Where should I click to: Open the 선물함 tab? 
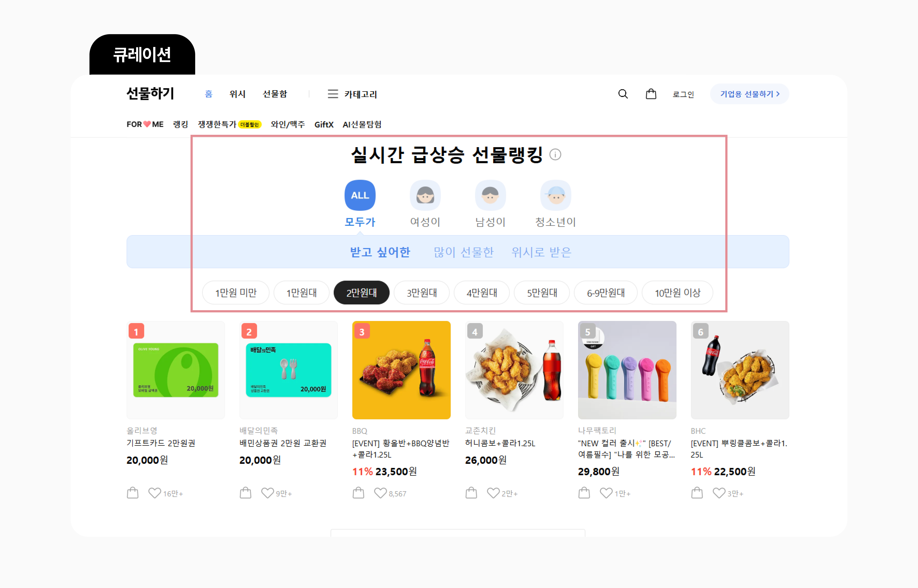(x=275, y=94)
